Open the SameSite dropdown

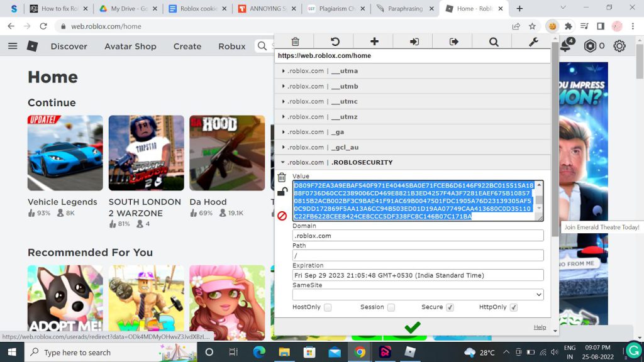pos(417,294)
